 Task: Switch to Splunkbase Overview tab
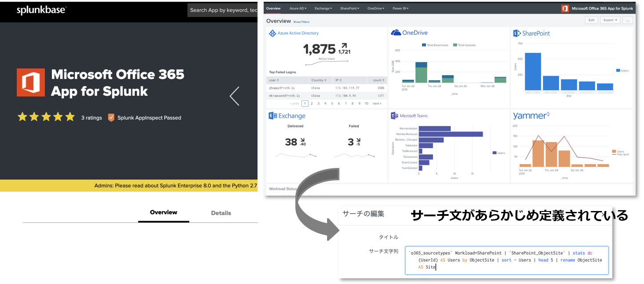coord(163,212)
